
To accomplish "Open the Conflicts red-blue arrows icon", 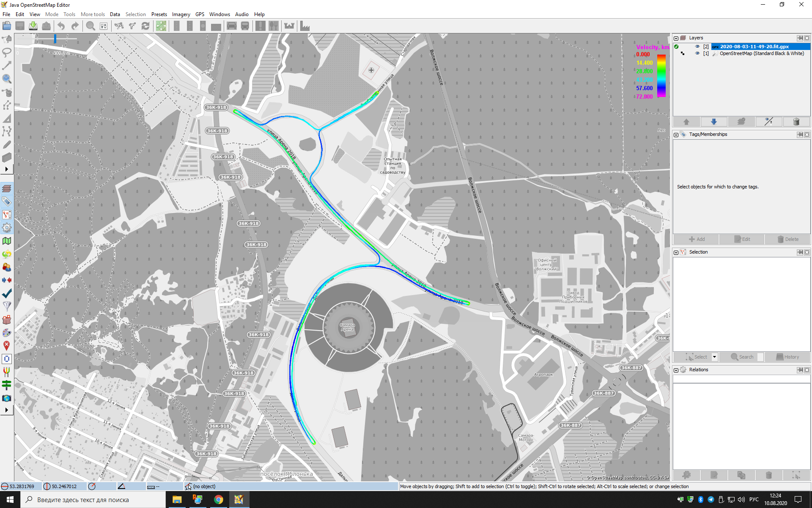I will 7,280.
